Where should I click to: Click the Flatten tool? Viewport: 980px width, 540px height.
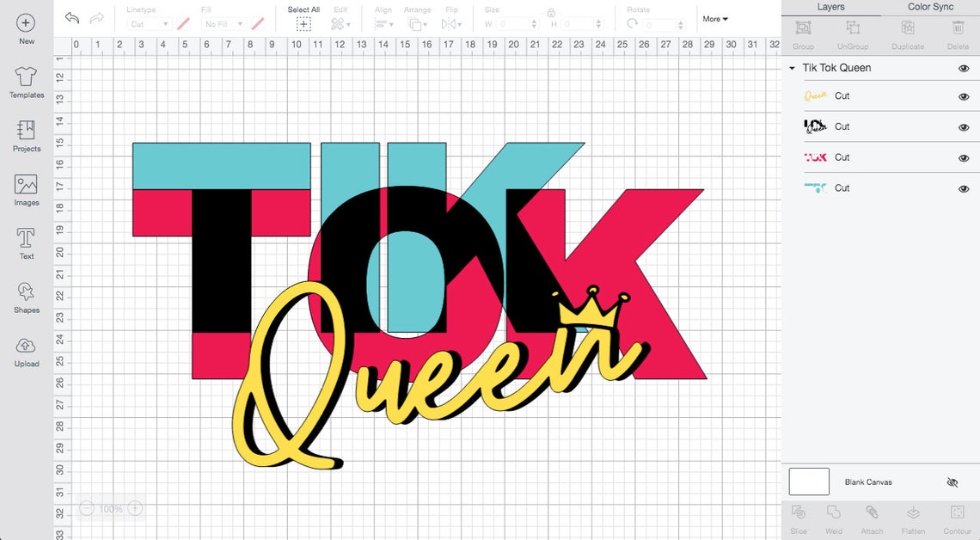[x=913, y=512]
